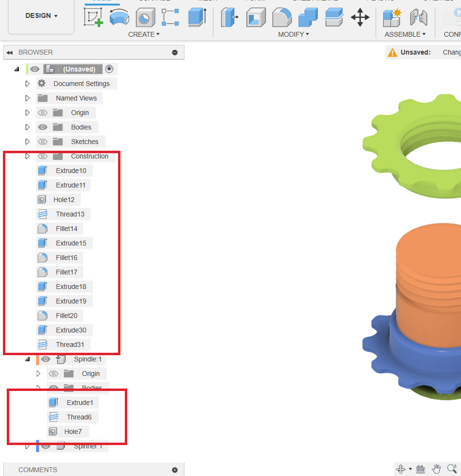Expand the Document Settings node
Screen dimensions: 461x476
point(28,84)
